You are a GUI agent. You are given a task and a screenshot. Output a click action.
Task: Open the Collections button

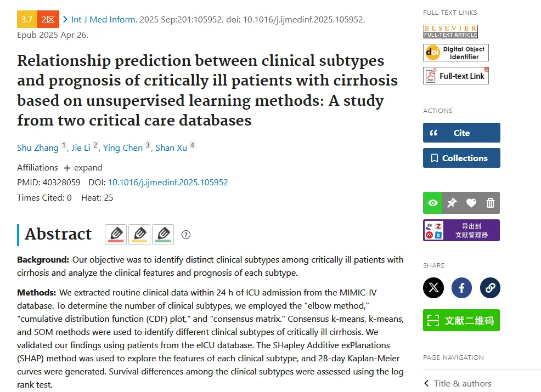[x=461, y=158]
